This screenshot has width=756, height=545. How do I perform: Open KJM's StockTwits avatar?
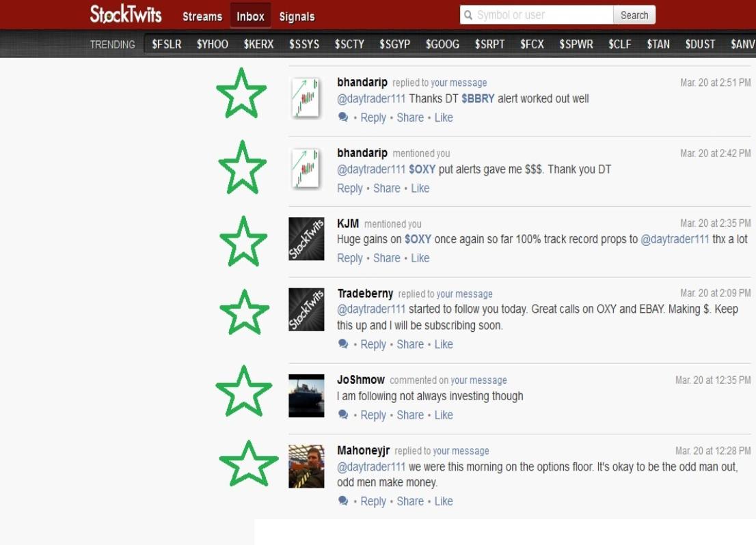[306, 238]
